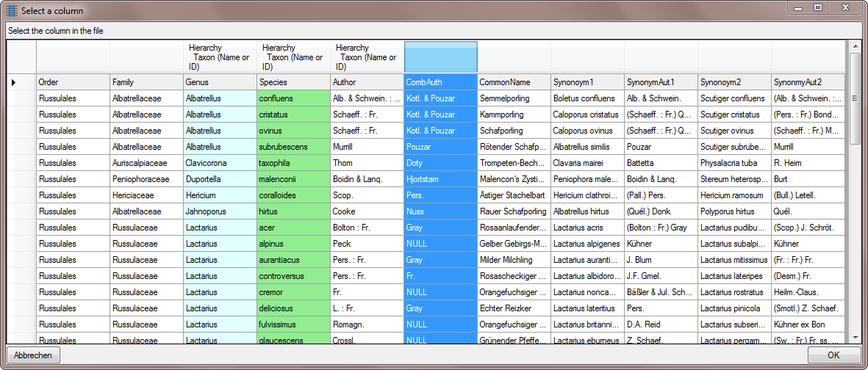Minimize the Select a column window

(x=797, y=7)
